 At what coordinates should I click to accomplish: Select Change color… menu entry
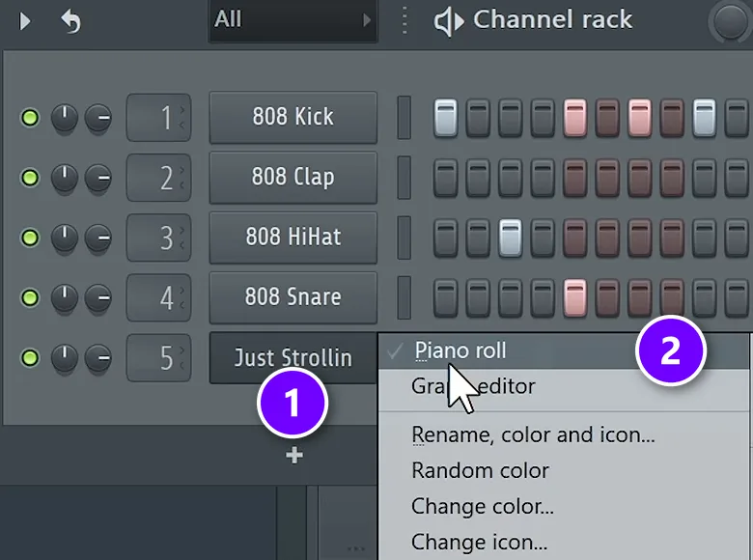coord(564,507)
